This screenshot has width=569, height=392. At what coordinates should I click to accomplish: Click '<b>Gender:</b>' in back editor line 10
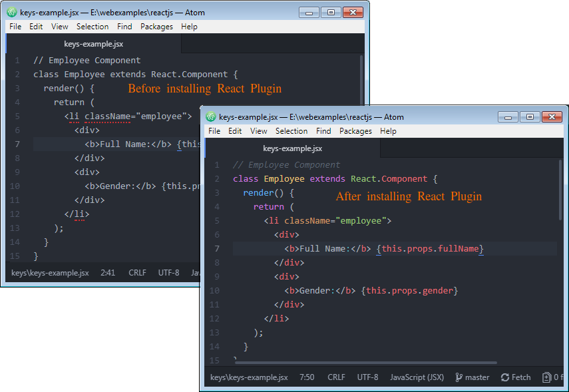click(120, 186)
